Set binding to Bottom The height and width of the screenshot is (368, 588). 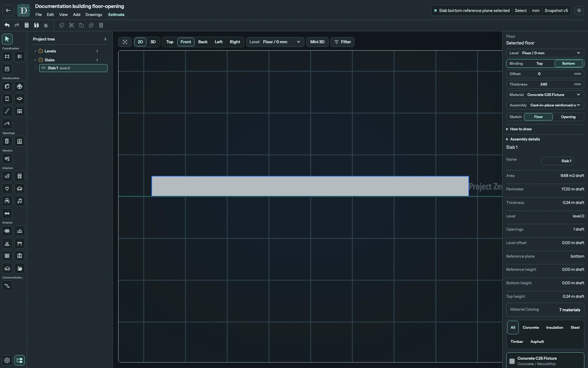(x=568, y=63)
